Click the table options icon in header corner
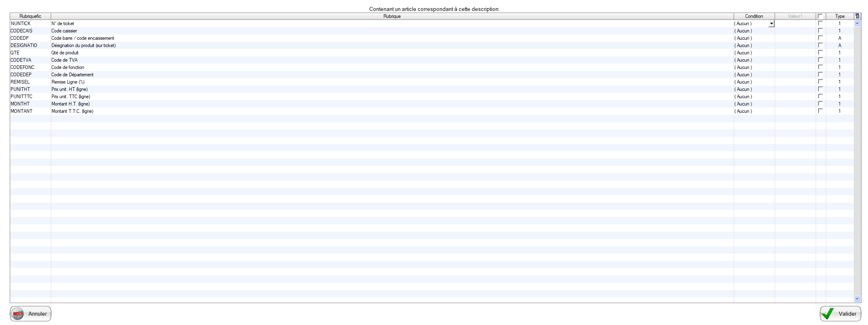 coord(857,16)
